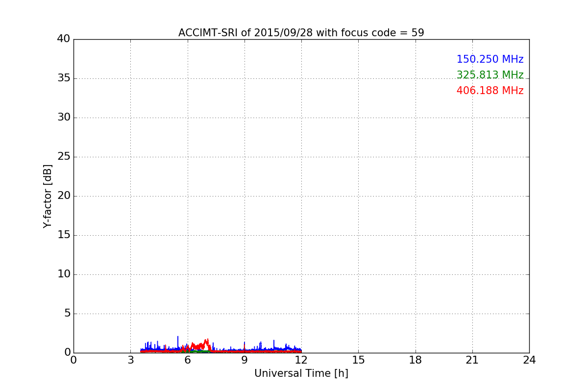Select the green 325.813 MHz legend label
Screen dimensions: 588x392
pyautogui.click(x=490, y=75)
